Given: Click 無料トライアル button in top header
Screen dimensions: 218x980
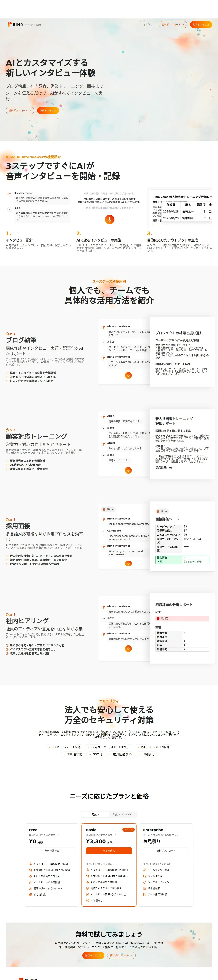Looking at the screenshot, I should tap(201, 25).
